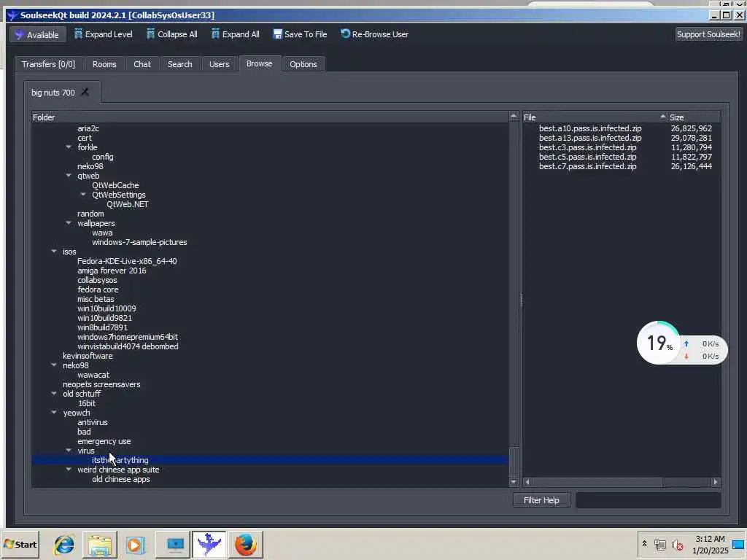Image resolution: width=747 pixels, height=560 pixels.
Task: Select the collabsysos folder
Action: tap(97, 281)
